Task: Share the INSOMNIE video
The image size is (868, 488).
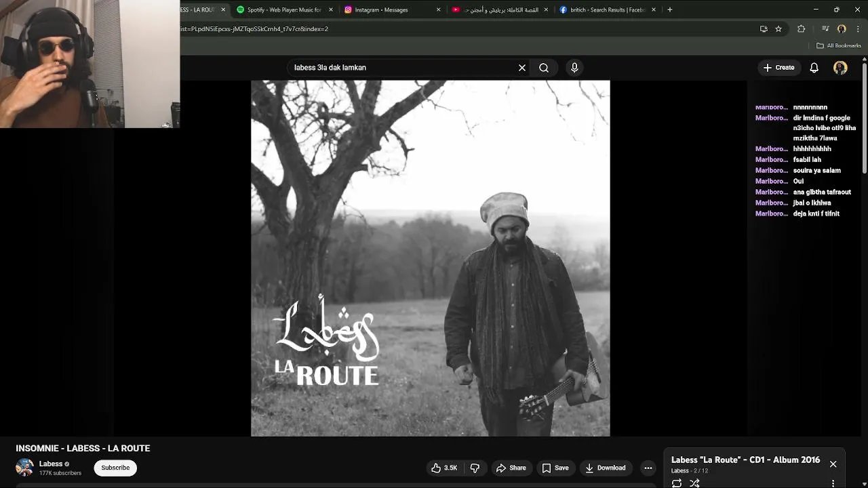Action: [x=511, y=468]
